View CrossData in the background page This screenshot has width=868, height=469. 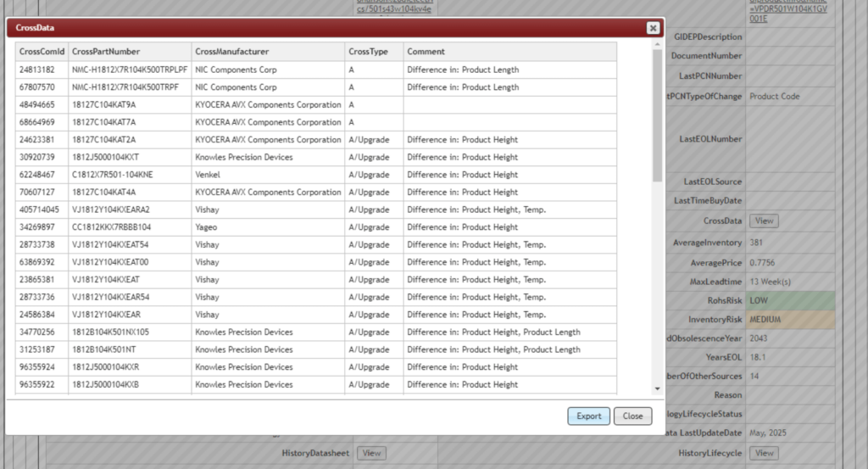coord(764,221)
